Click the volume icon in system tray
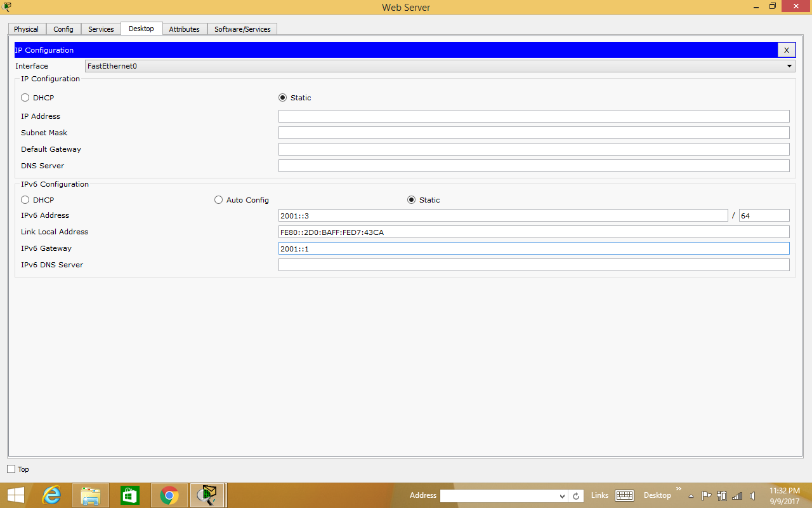812x508 pixels. [752, 495]
